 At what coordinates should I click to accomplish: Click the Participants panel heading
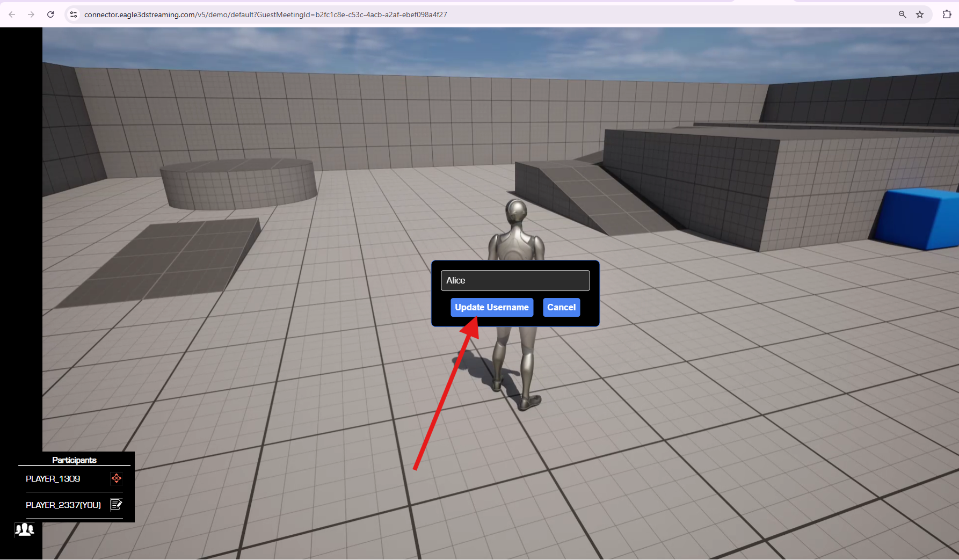(74, 460)
